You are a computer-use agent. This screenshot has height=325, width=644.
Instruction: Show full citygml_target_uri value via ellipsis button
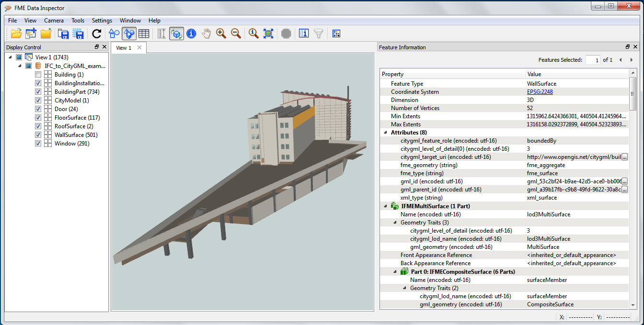point(624,157)
